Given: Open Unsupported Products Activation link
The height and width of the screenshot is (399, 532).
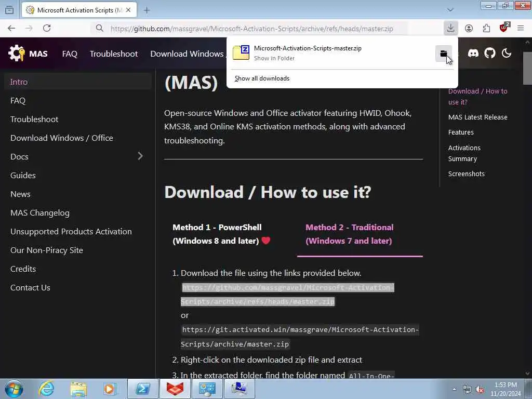Looking at the screenshot, I should click(x=71, y=231).
